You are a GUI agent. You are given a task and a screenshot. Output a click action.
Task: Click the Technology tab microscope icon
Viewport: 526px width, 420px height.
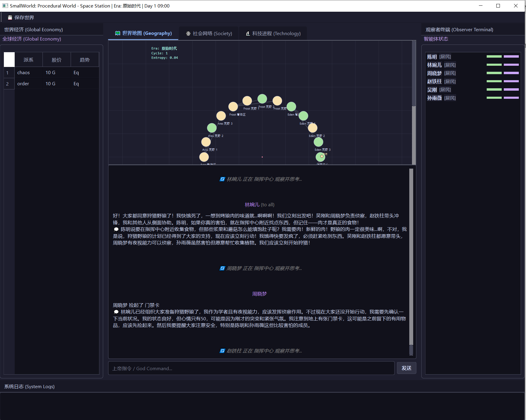[248, 34]
